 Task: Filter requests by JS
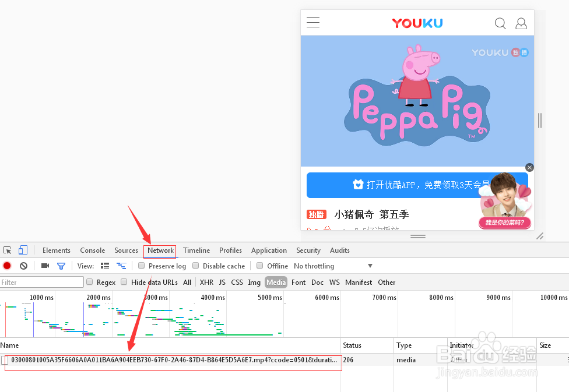222,282
